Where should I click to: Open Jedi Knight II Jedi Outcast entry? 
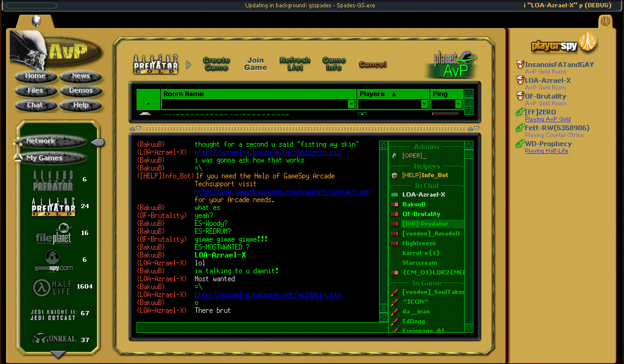click(x=53, y=313)
